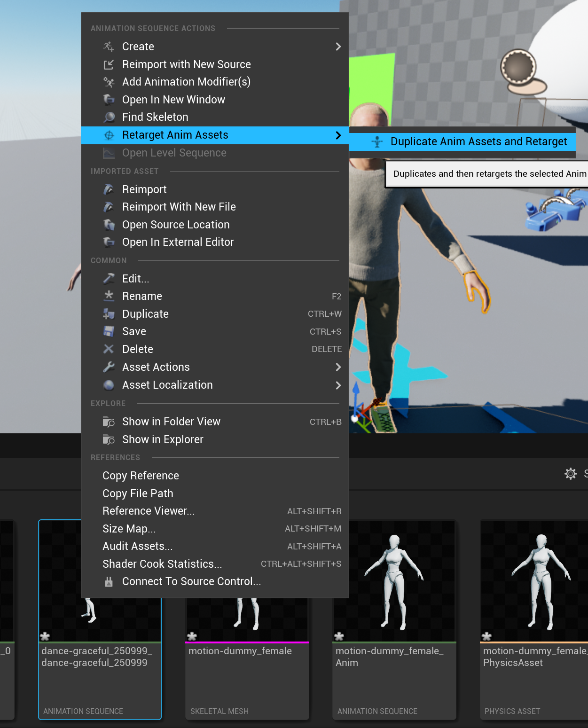Image resolution: width=588 pixels, height=728 pixels.
Task: Click the Show in Folder View icon
Action: (x=109, y=422)
